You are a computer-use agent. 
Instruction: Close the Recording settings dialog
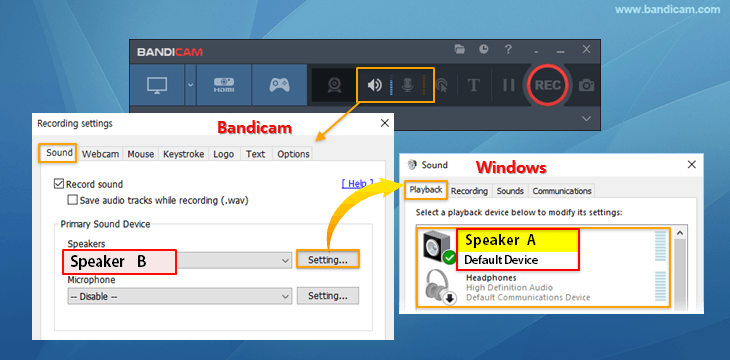click(385, 123)
